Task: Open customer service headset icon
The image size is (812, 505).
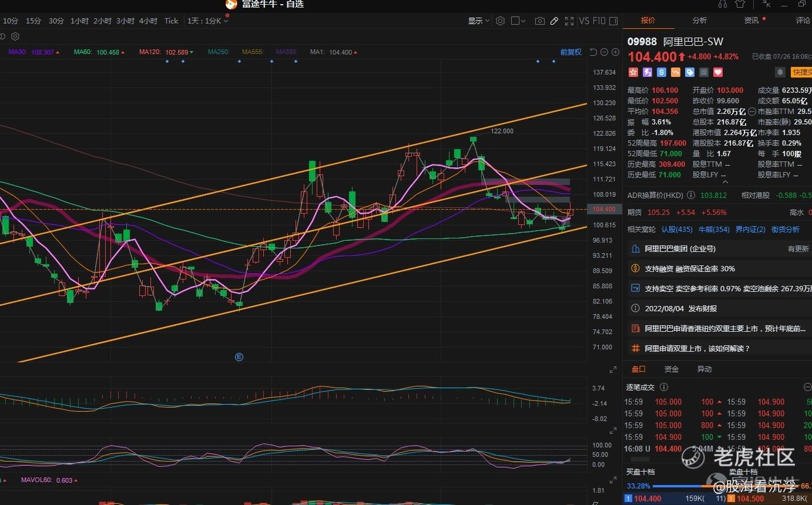Action: 723,4
